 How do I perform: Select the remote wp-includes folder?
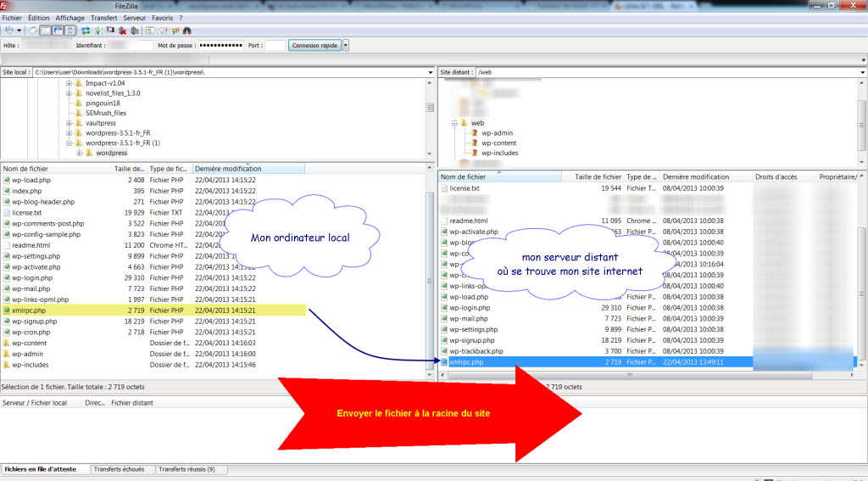pyautogui.click(x=500, y=153)
